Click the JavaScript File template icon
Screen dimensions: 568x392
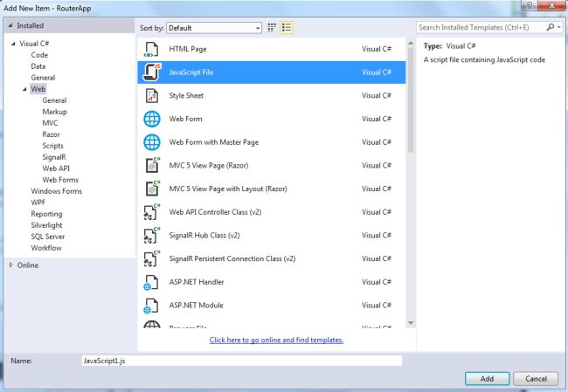click(151, 72)
